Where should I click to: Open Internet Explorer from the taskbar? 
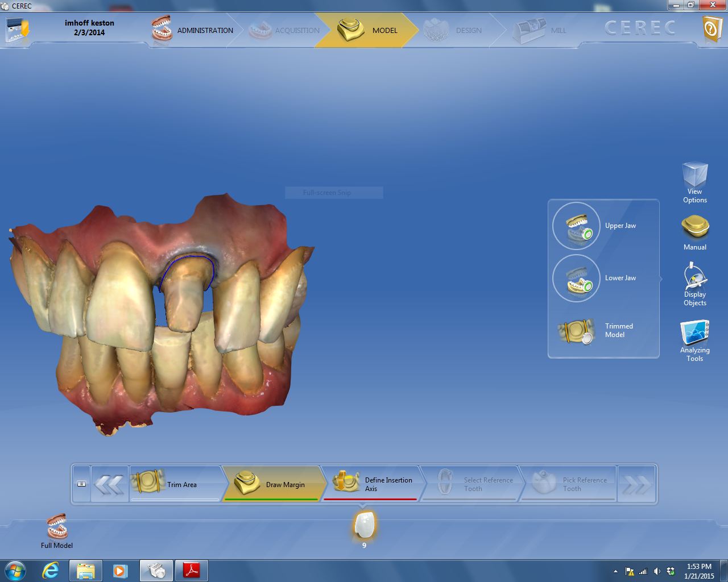[51, 570]
